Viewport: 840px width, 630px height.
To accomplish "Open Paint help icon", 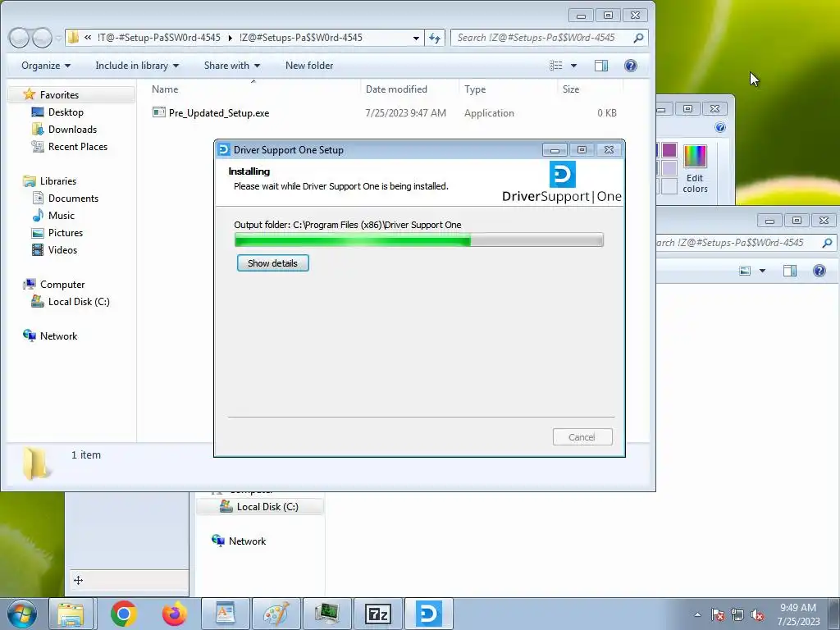I will pos(720,127).
